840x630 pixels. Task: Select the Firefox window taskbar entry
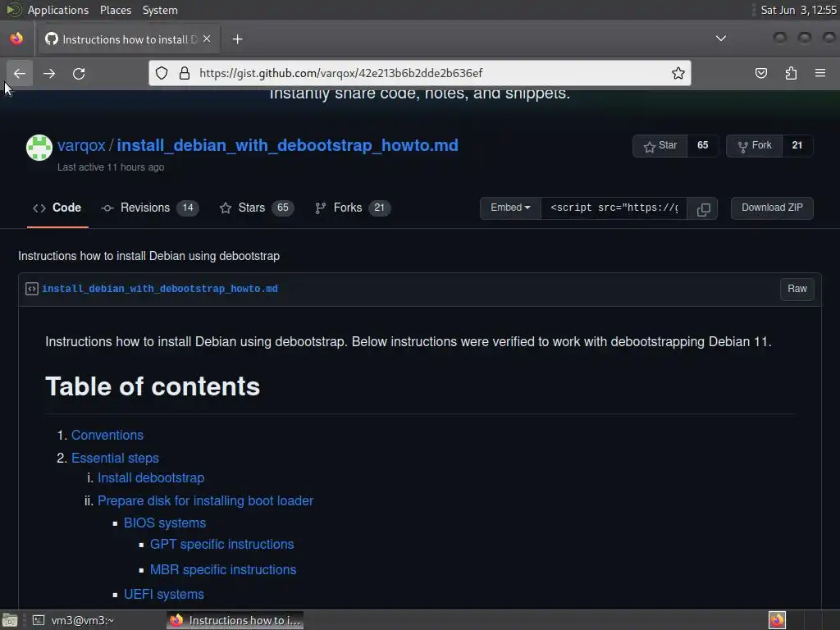click(234, 620)
